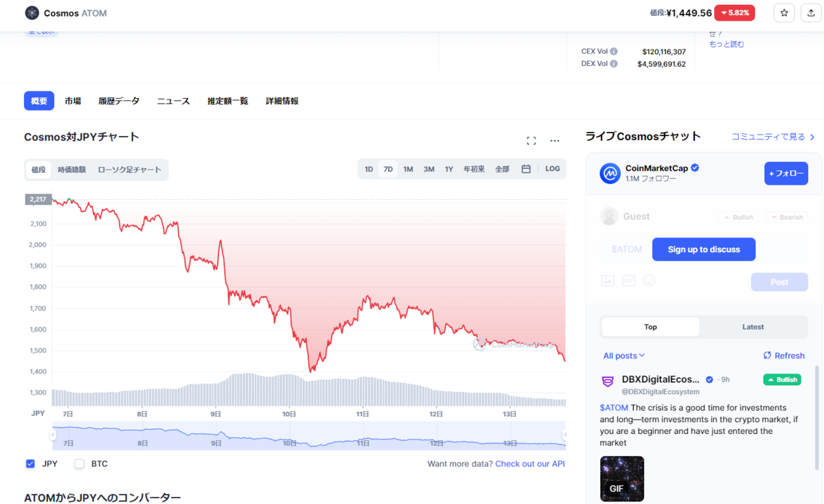Click the emoji icon in post composer
Image resolution: width=824 pixels, height=504 pixels.
click(x=649, y=281)
